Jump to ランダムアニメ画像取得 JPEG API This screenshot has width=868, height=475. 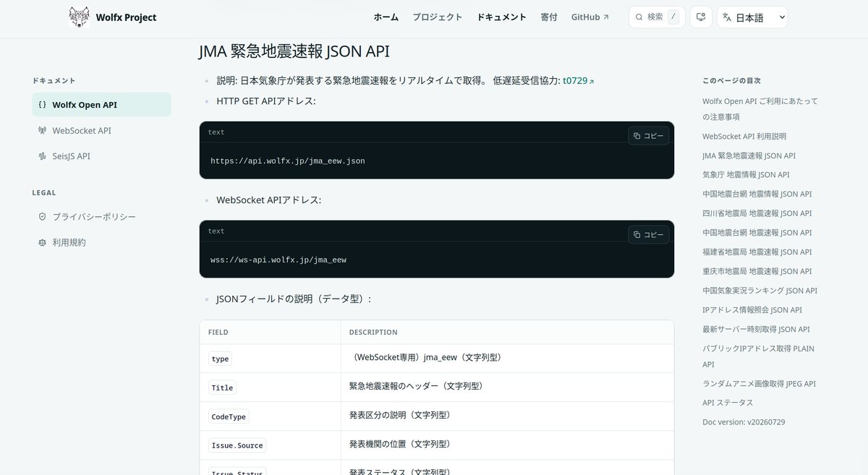pos(759,384)
